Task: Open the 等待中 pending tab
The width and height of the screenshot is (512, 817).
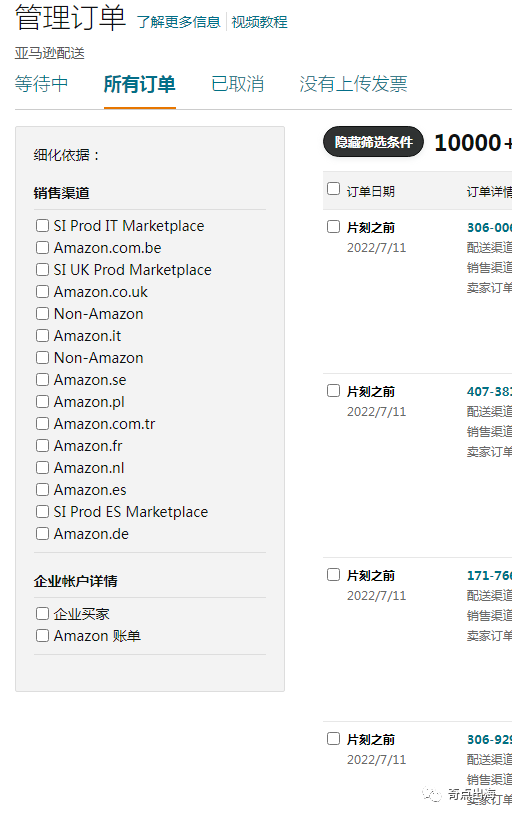Action: [41, 84]
